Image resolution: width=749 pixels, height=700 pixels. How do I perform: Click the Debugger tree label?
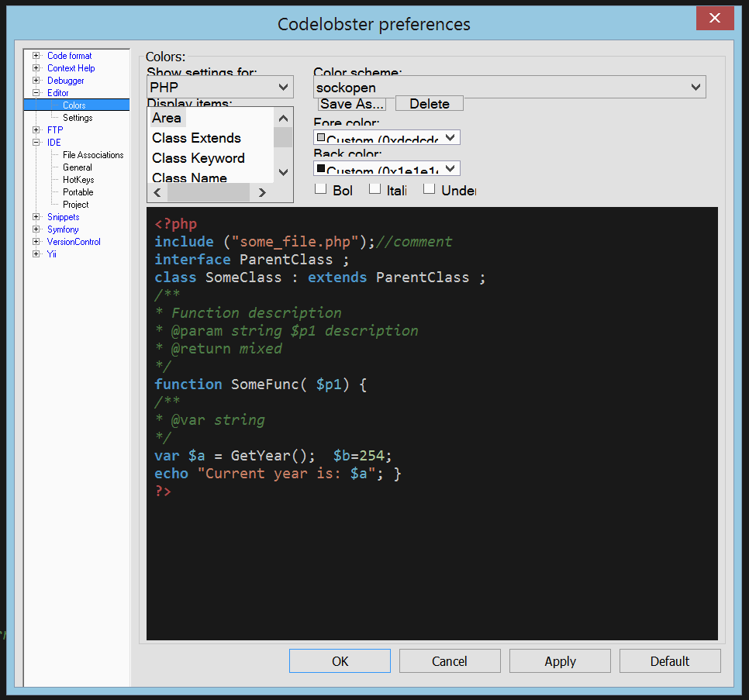tap(65, 80)
